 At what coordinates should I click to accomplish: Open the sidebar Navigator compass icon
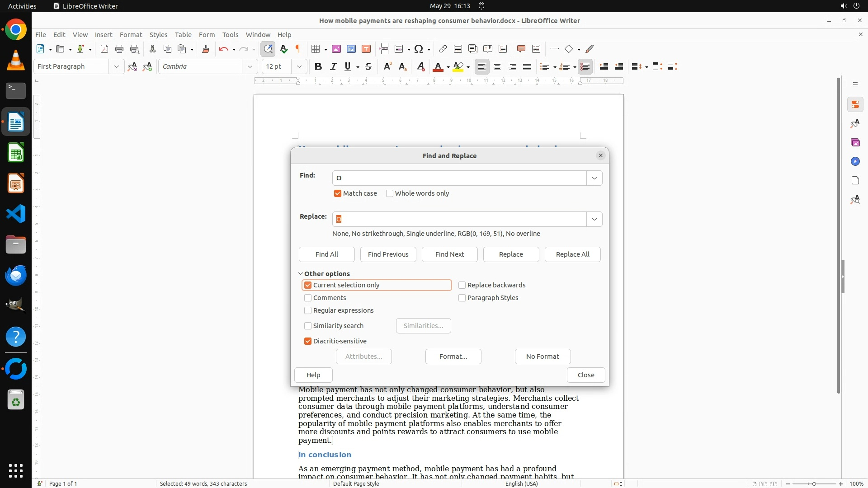click(855, 162)
